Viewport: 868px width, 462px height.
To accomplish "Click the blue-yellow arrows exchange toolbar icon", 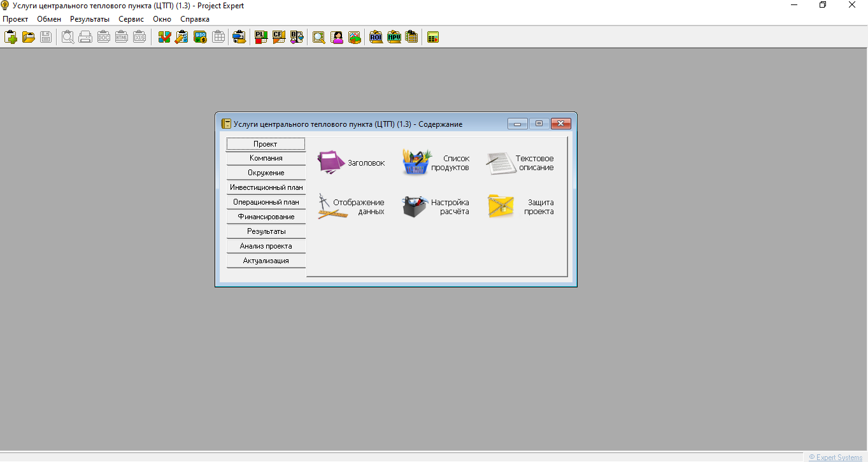I will pyautogui.click(x=239, y=37).
